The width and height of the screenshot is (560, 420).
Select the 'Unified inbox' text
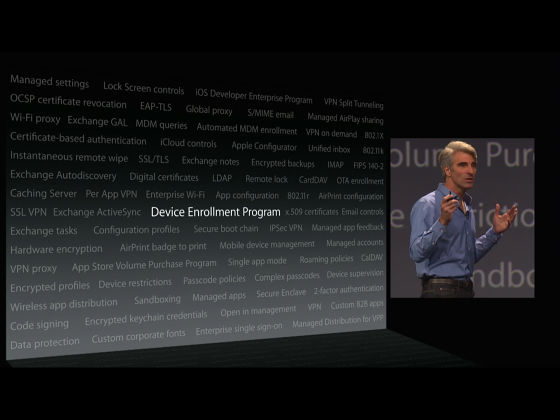(x=329, y=149)
